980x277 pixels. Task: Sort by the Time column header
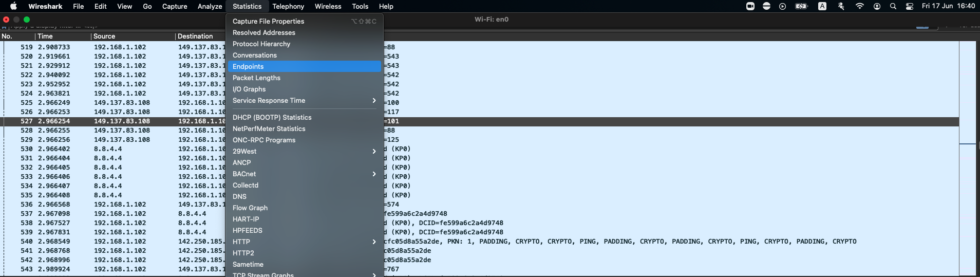pyautogui.click(x=63, y=36)
